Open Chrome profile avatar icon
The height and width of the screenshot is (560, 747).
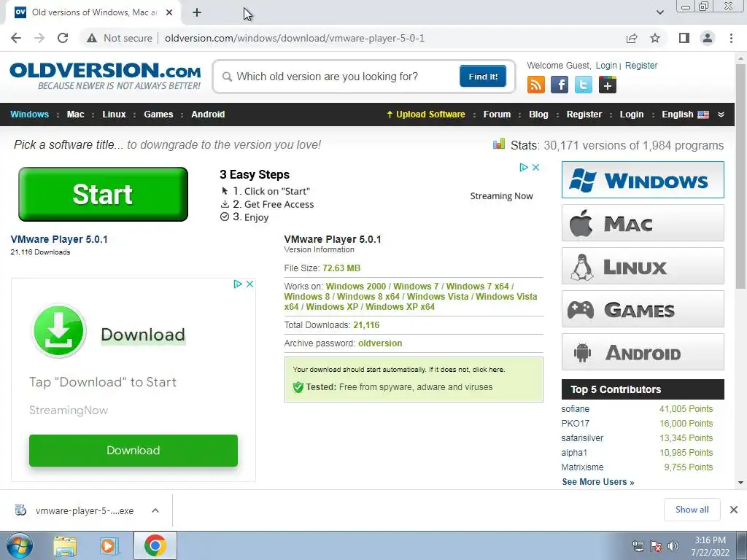pyautogui.click(x=708, y=38)
